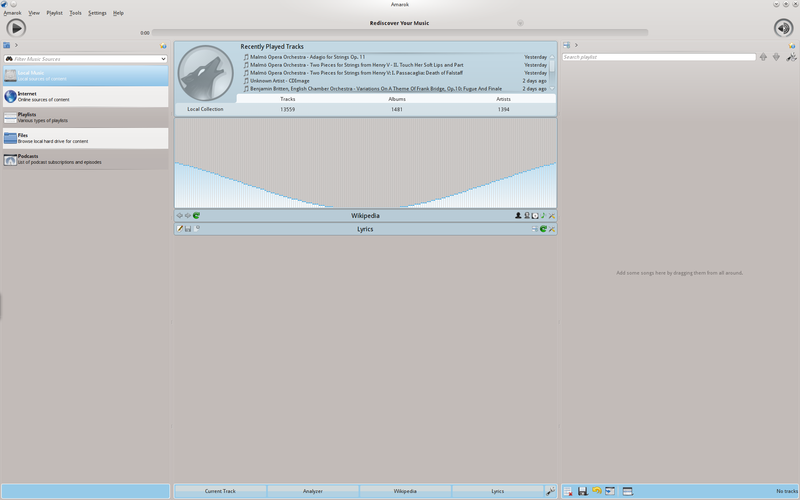
Task: Open the media sources bookmark icon
Action: 163,46
